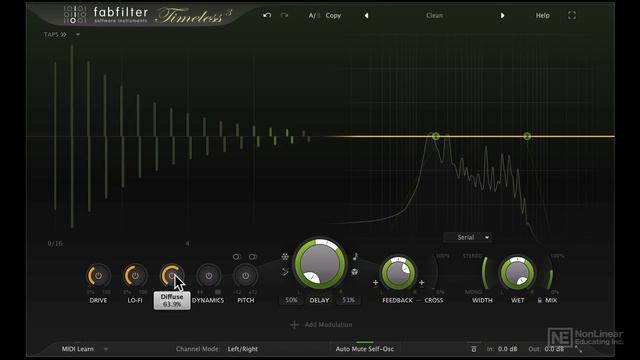This screenshot has width=640, height=360.
Task: Open the Serial filter routing dropdown
Action: click(468, 238)
